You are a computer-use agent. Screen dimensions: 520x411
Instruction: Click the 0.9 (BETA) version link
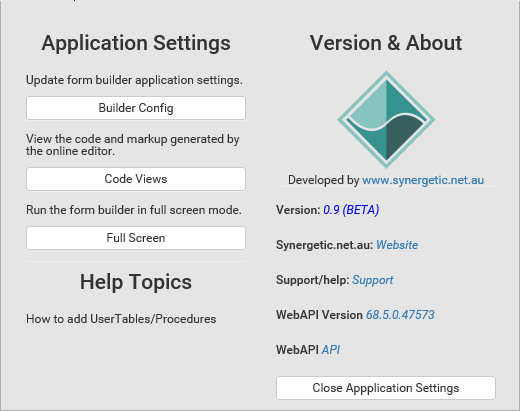(351, 210)
